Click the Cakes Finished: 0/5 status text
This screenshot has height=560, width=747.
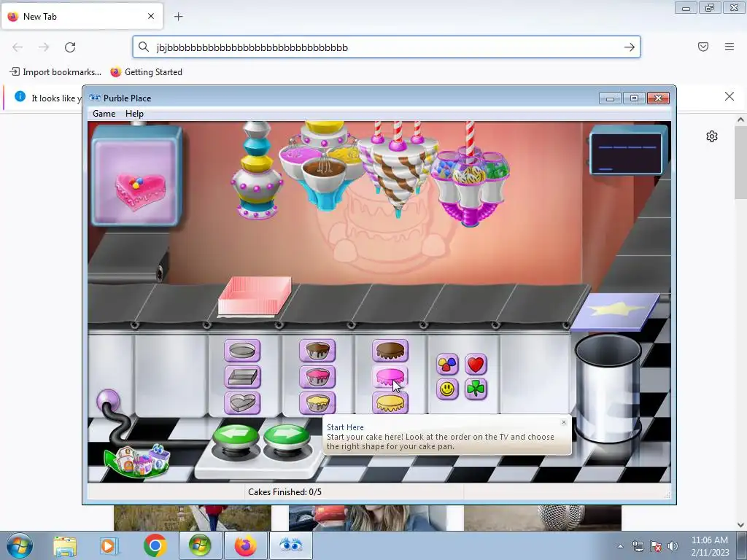coord(285,492)
